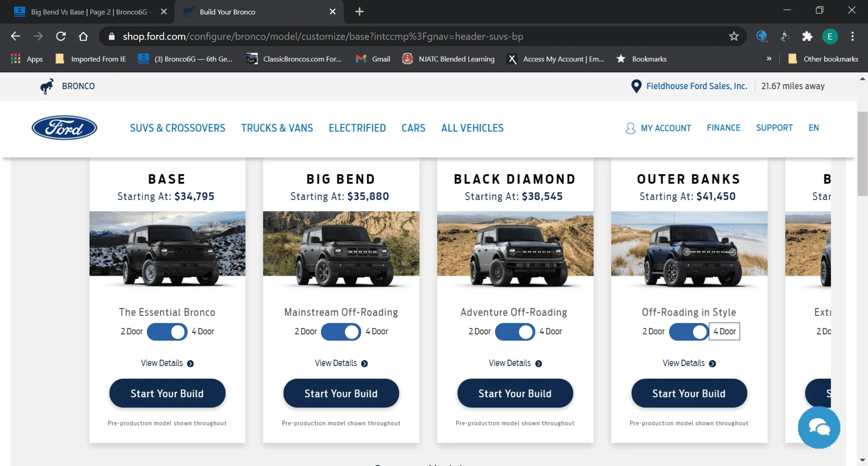This screenshot has width=868, height=466.
Task: Select 2 Door label for Base
Action: 132,332
